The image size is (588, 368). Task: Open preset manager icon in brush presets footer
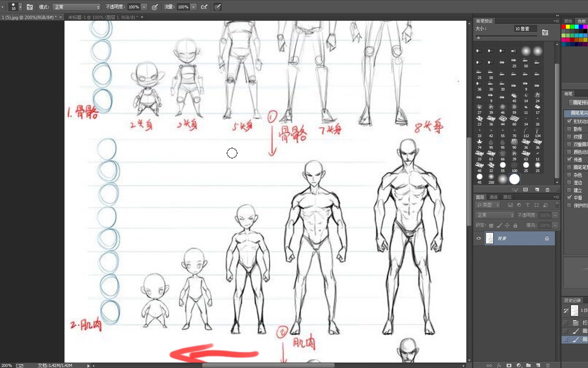[525, 189]
